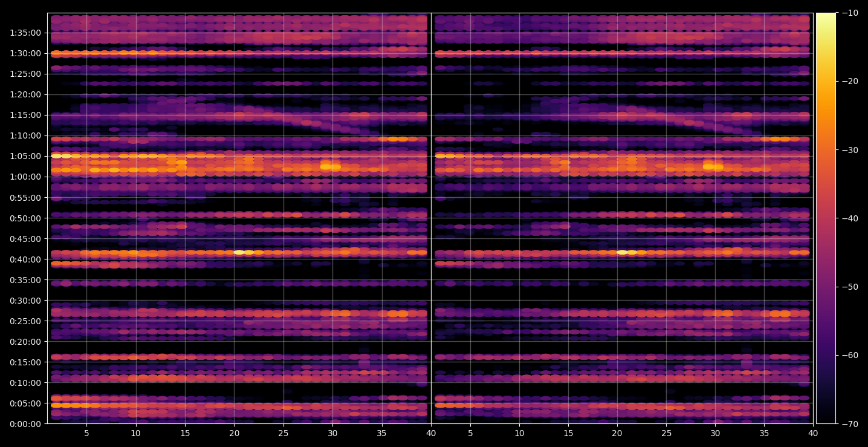
Task: Click the y-axis tick label 1:30:00
Action: pos(25,53)
